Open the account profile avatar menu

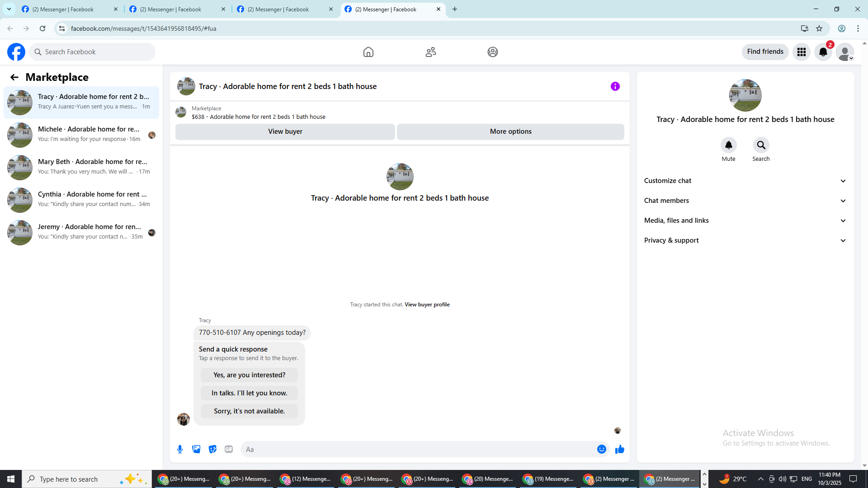(845, 52)
